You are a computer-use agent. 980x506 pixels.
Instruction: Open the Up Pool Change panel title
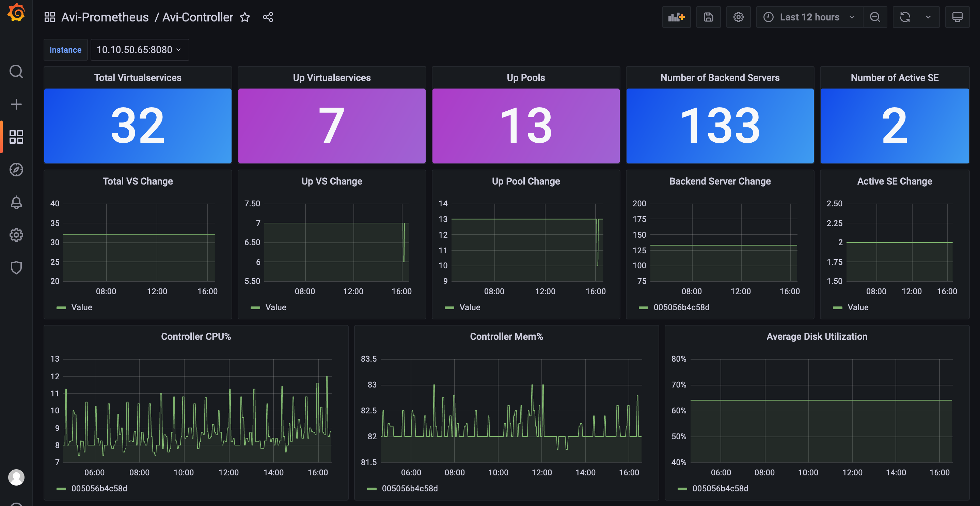point(526,181)
